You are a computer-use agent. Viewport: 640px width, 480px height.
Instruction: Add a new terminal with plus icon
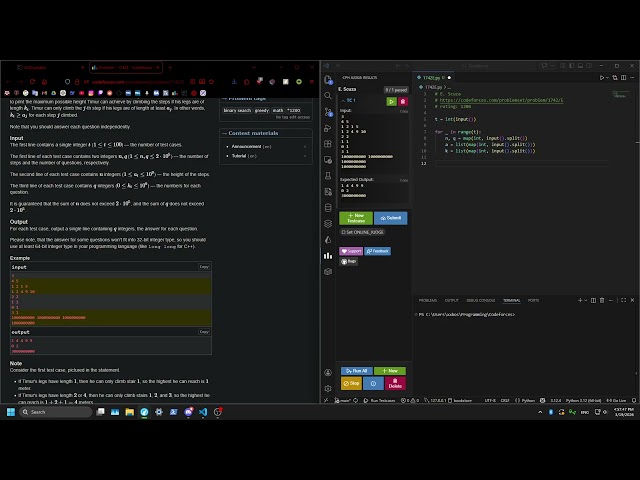[580, 300]
